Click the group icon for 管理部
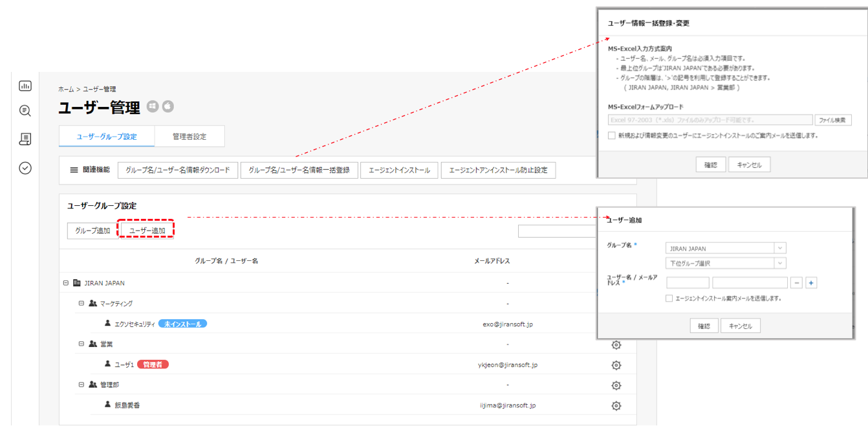868x439 pixels. pyautogui.click(x=92, y=385)
